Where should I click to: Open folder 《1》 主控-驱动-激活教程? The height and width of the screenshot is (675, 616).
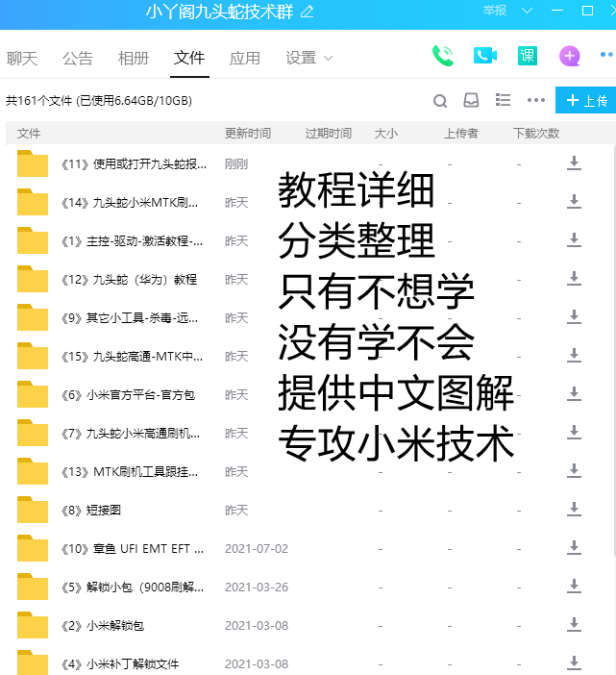(132, 241)
